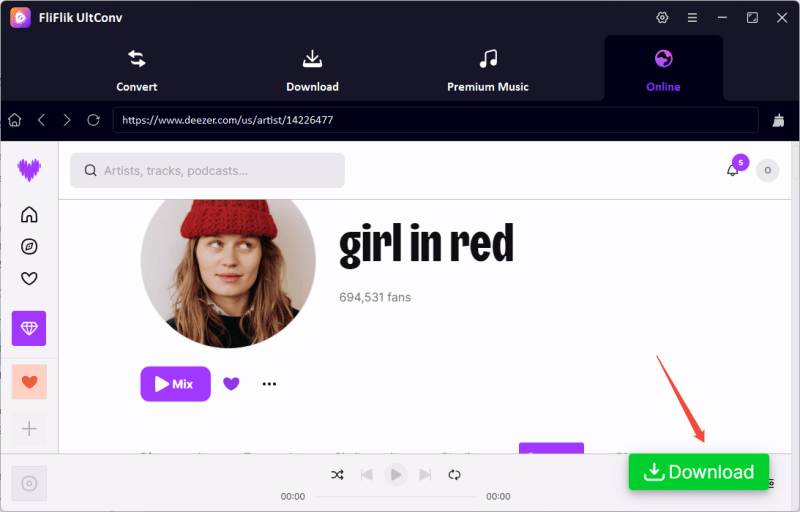Screen dimensions: 800x512
Task: Open the three-dot more options menu
Action: coord(269,384)
